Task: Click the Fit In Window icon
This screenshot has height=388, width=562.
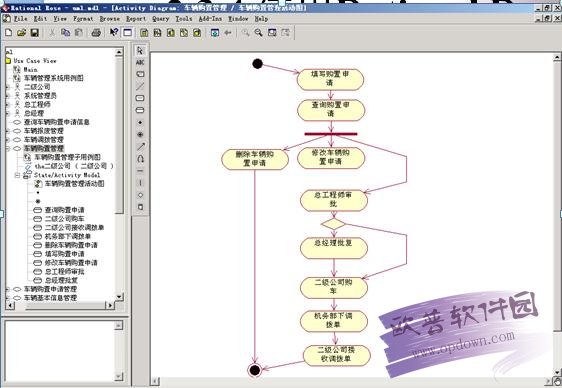Action: (x=272, y=33)
